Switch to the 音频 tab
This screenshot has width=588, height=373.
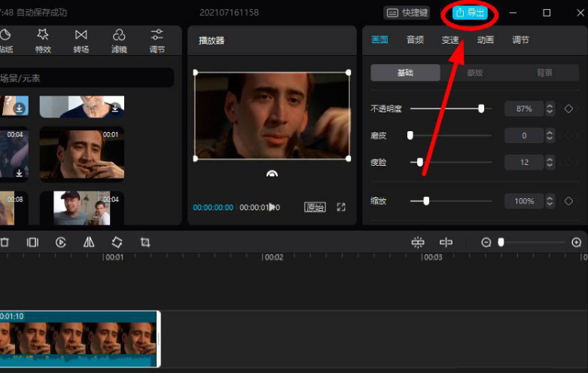tap(415, 40)
